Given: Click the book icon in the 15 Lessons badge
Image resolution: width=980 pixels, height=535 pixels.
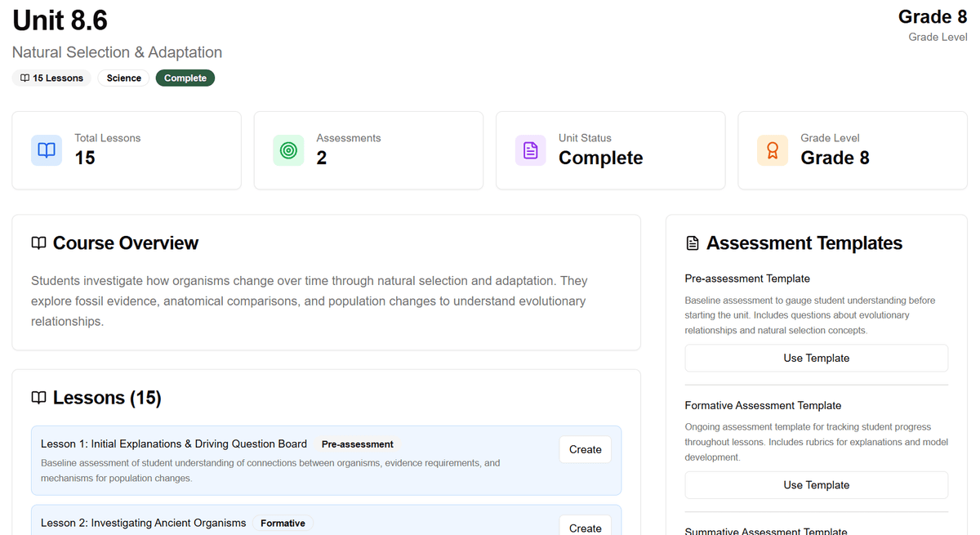Looking at the screenshot, I should click(24, 78).
